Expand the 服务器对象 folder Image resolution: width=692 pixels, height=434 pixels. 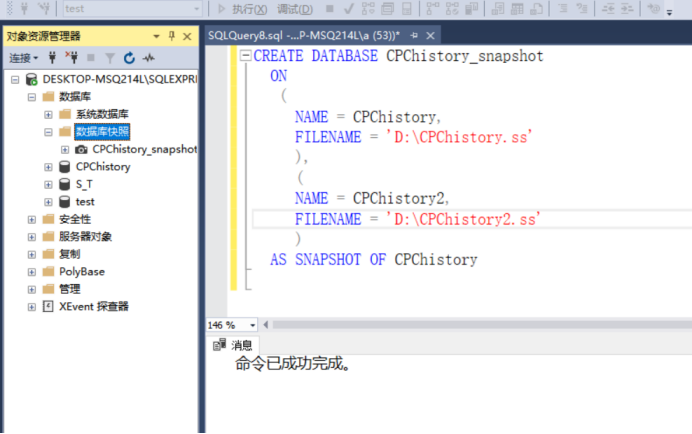tap(31, 237)
